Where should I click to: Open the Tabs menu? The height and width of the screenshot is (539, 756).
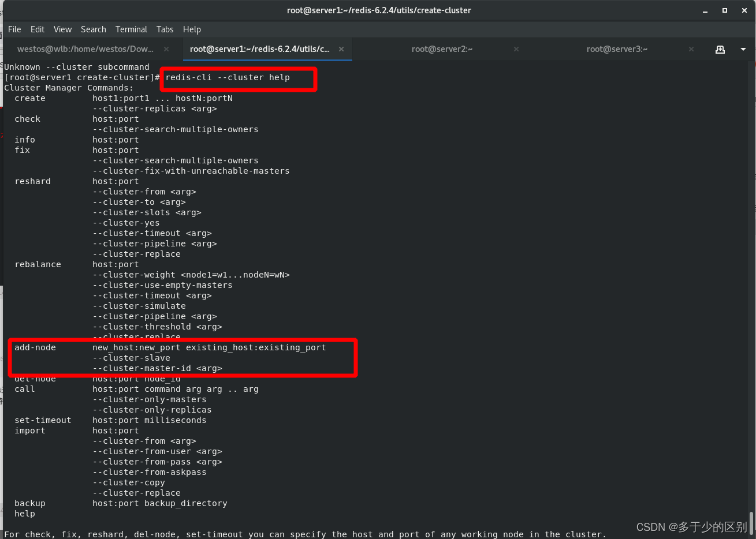coord(165,29)
